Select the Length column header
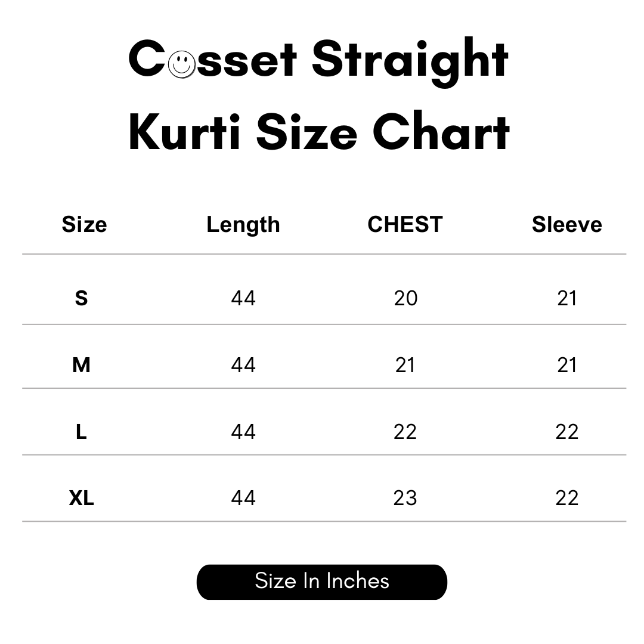The height and width of the screenshot is (644, 644). point(243,225)
